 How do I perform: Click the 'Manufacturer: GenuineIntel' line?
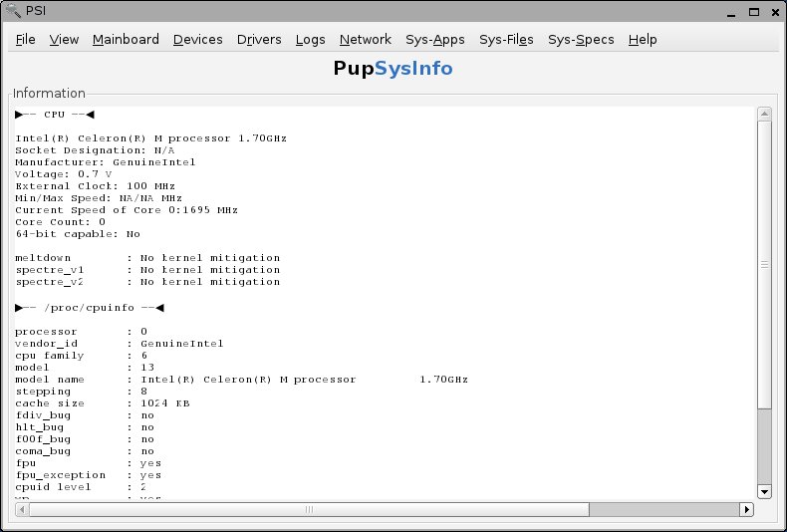click(x=106, y=162)
